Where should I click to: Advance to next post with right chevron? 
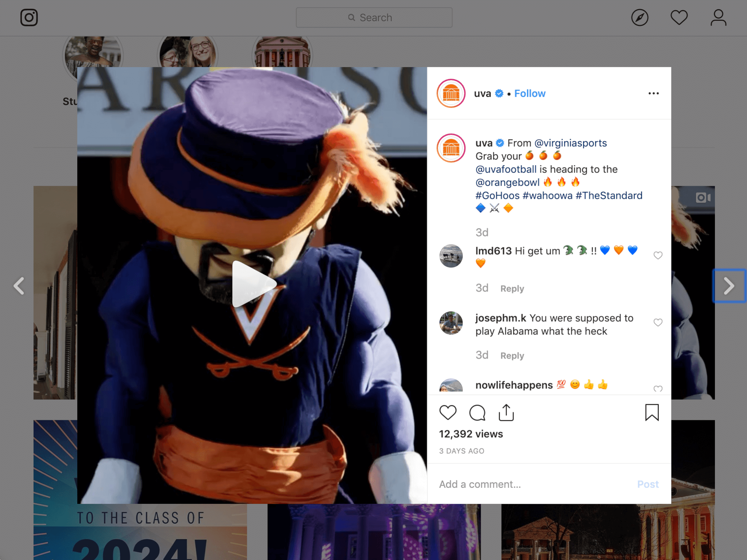tap(729, 286)
